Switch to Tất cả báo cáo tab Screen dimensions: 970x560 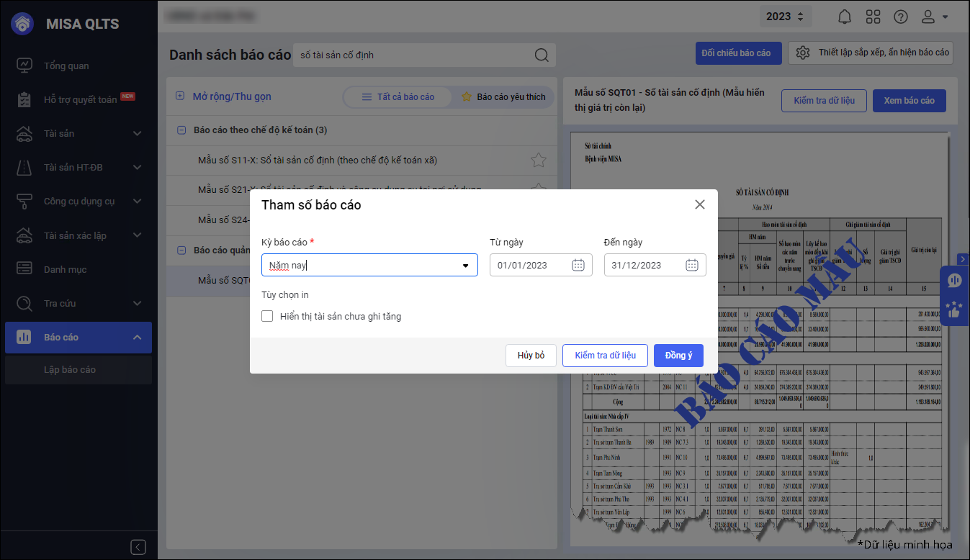tap(398, 97)
